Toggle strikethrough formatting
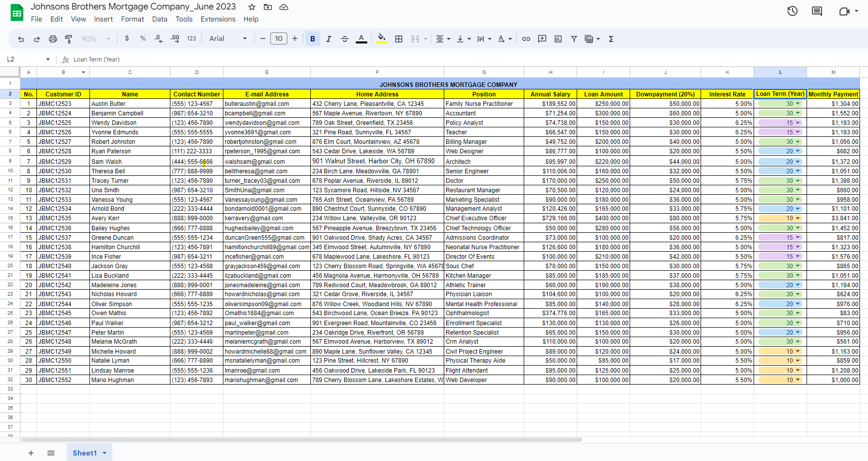This screenshot has height=461, width=868. tap(345, 39)
